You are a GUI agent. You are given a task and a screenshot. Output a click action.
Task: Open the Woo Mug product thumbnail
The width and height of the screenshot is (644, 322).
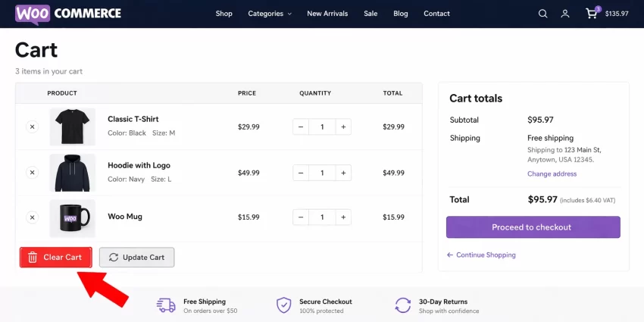73,218
